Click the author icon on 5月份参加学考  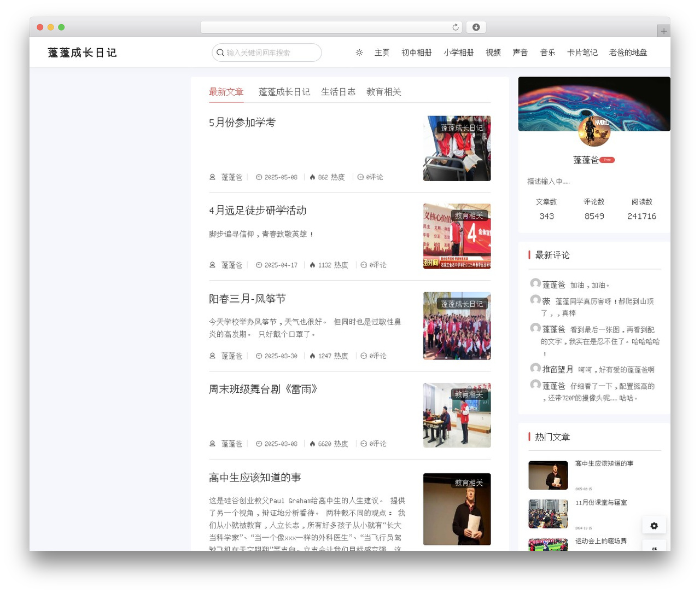coord(212,177)
